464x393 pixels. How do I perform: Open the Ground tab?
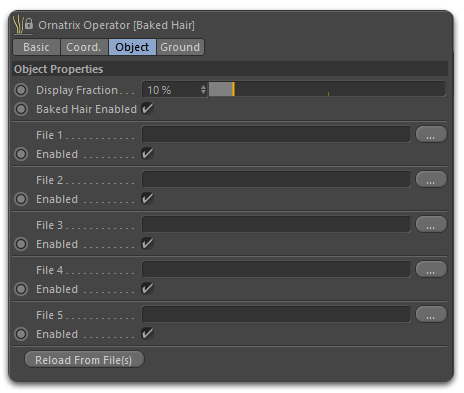(x=180, y=47)
